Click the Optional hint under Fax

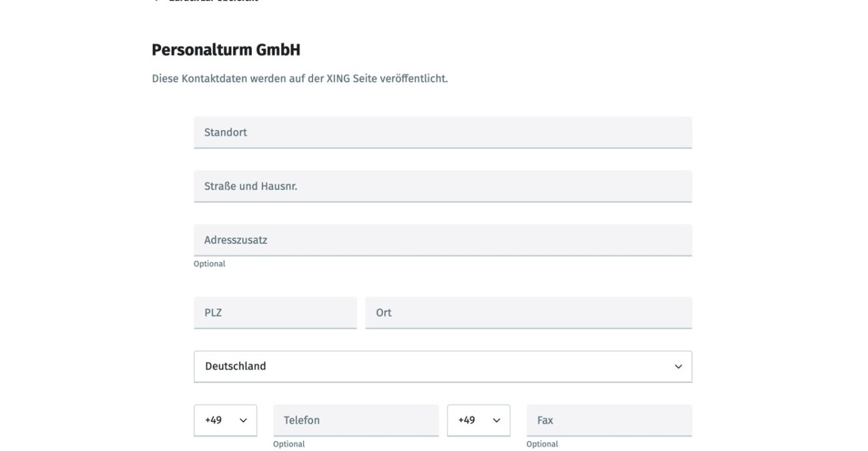tap(541, 444)
